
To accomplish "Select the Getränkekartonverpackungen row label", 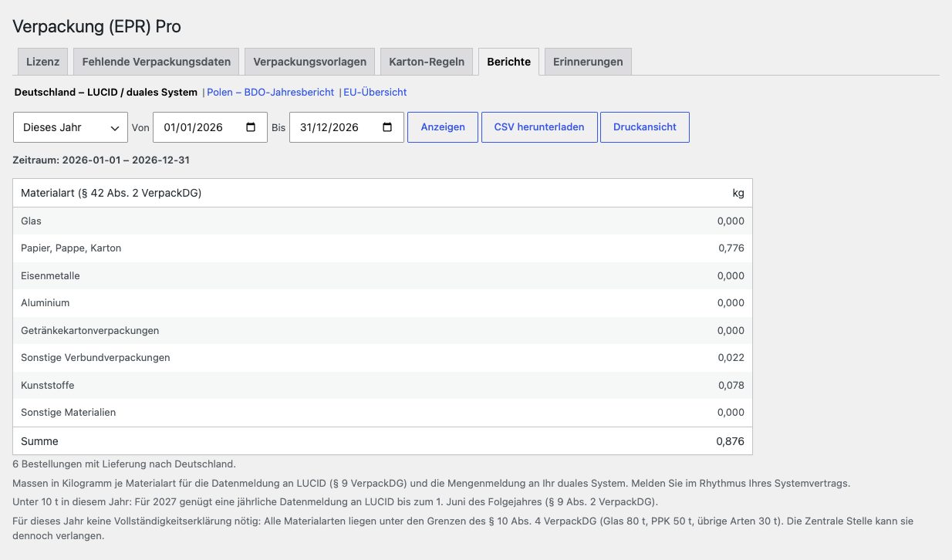I will 90,330.
